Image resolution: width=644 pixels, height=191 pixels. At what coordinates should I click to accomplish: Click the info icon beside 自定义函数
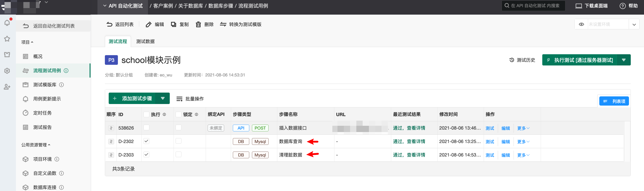pyautogui.click(x=62, y=173)
